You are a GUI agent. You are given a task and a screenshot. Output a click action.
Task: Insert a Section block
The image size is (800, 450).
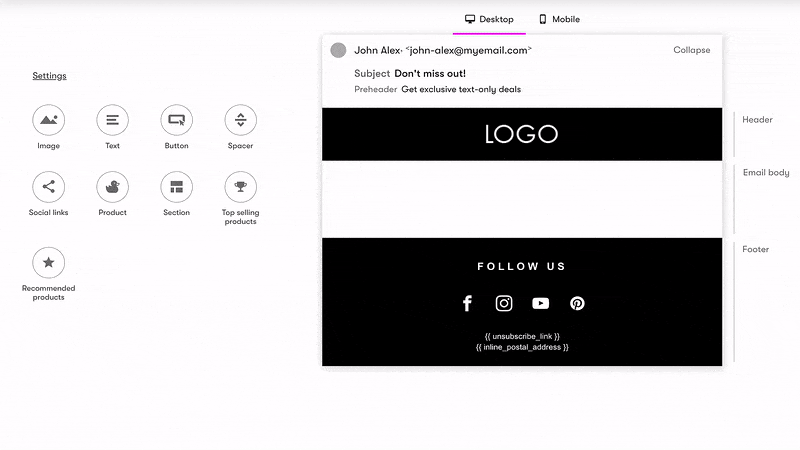[x=176, y=187]
